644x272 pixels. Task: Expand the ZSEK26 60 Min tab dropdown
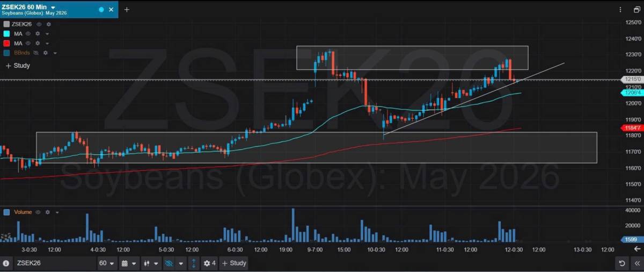point(53,7)
